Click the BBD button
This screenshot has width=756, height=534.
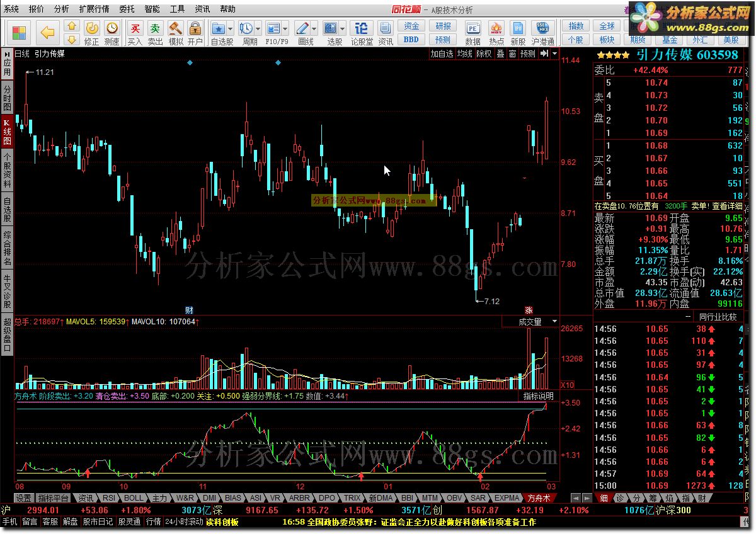[x=411, y=39]
